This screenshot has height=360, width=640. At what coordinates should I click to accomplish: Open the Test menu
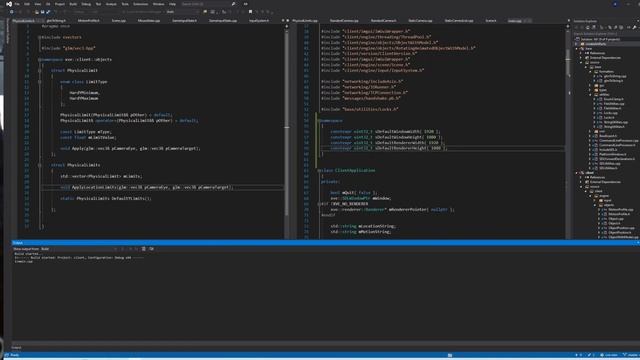coord(98,4)
